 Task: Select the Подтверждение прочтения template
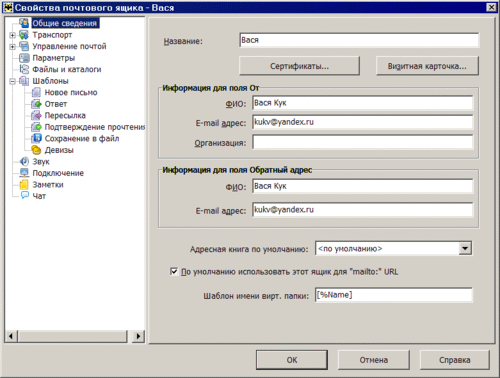[95, 127]
